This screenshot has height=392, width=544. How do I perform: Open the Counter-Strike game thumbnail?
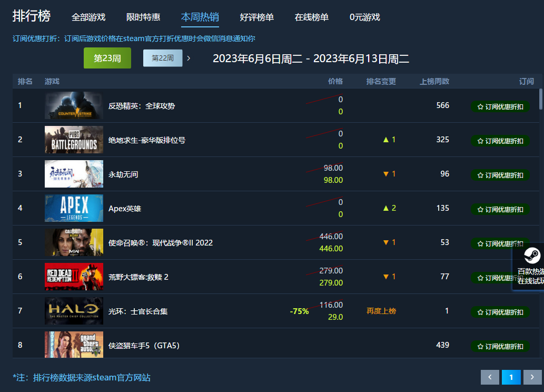(x=74, y=105)
